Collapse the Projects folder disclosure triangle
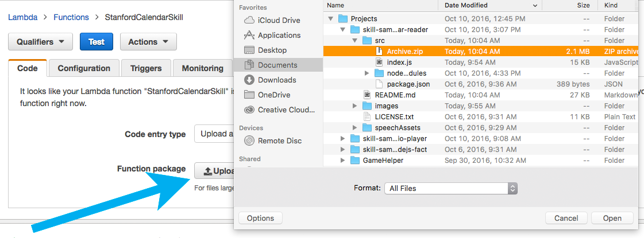 click(x=330, y=19)
